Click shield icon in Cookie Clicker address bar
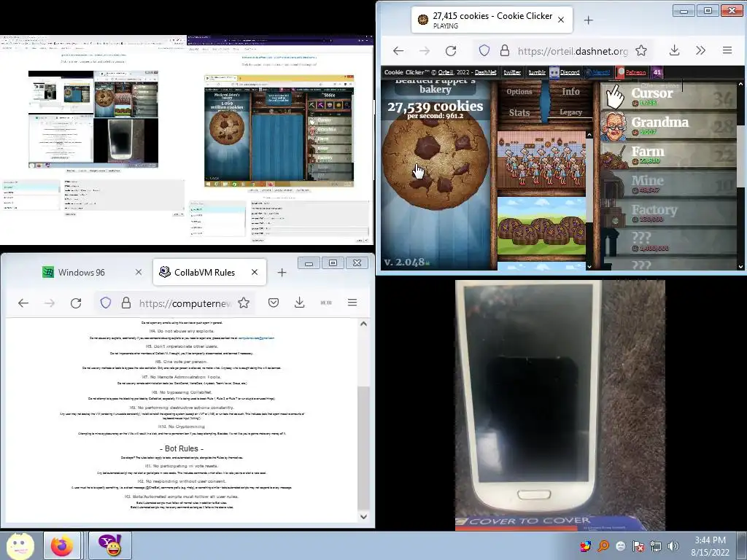This screenshot has height=560, width=747. coord(484,50)
